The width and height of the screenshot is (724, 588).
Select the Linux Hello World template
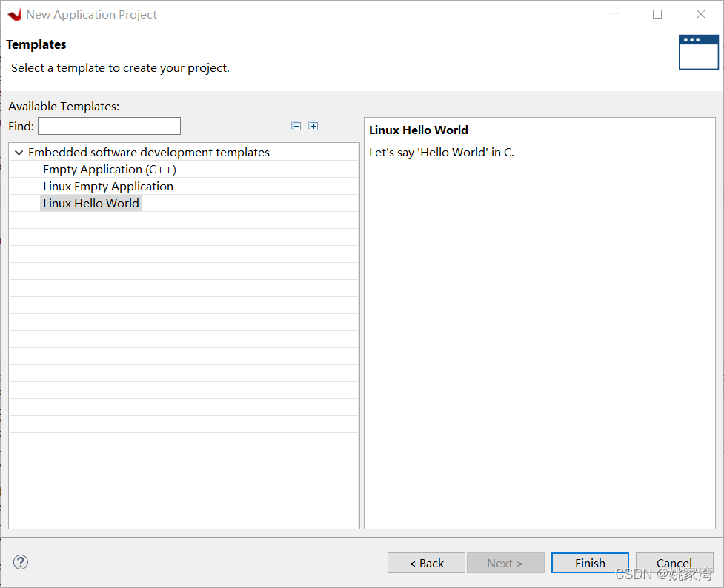click(x=91, y=204)
